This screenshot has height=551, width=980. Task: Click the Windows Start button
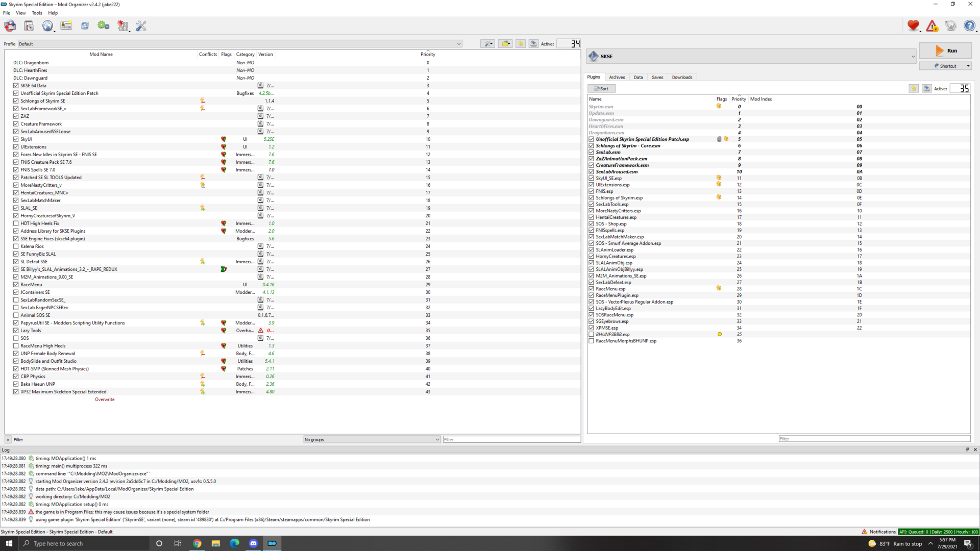9,543
